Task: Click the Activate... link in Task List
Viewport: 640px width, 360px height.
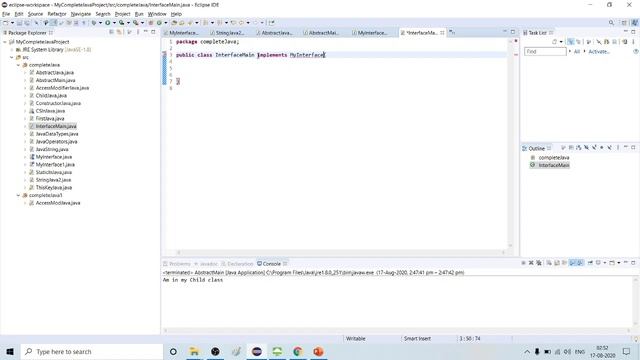Action: pyautogui.click(x=599, y=51)
